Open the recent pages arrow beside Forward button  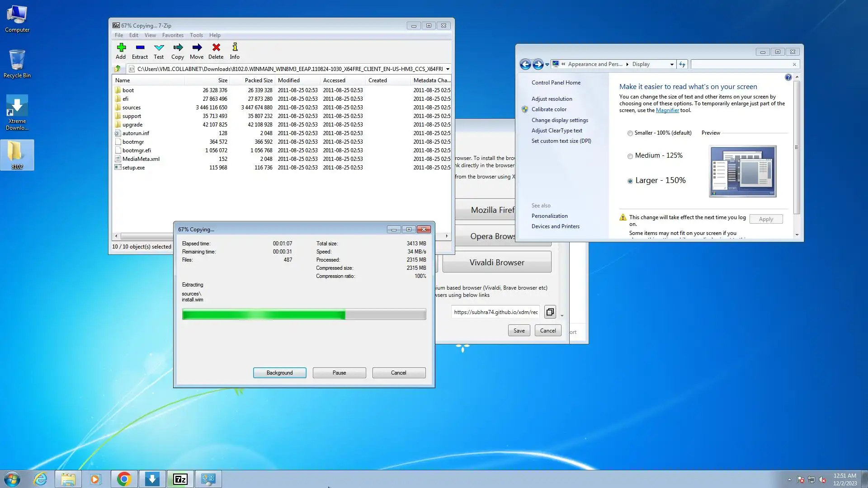tap(547, 65)
